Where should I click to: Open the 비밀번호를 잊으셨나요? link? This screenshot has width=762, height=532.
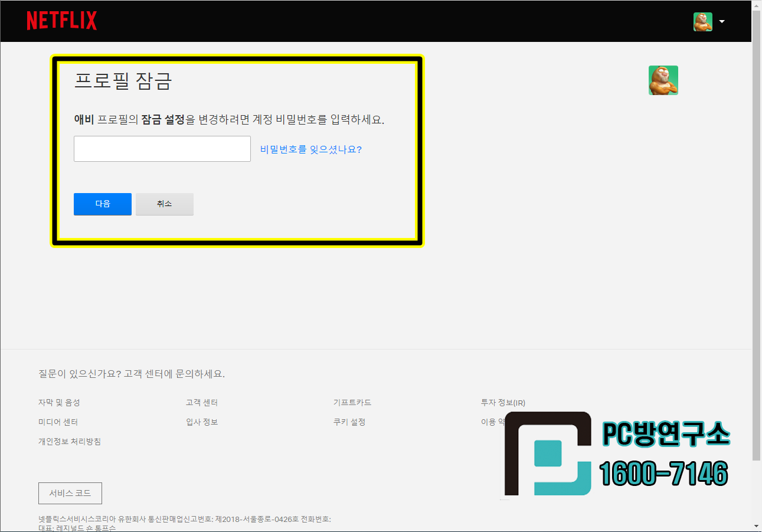click(x=311, y=149)
